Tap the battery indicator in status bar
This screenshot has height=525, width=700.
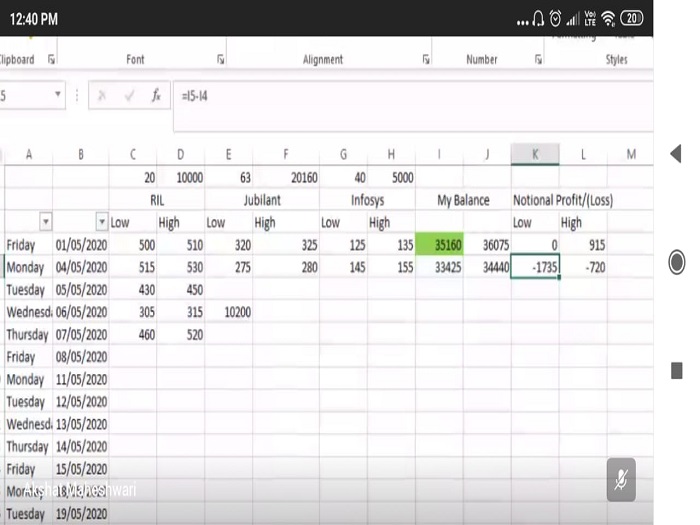coord(631,18)
